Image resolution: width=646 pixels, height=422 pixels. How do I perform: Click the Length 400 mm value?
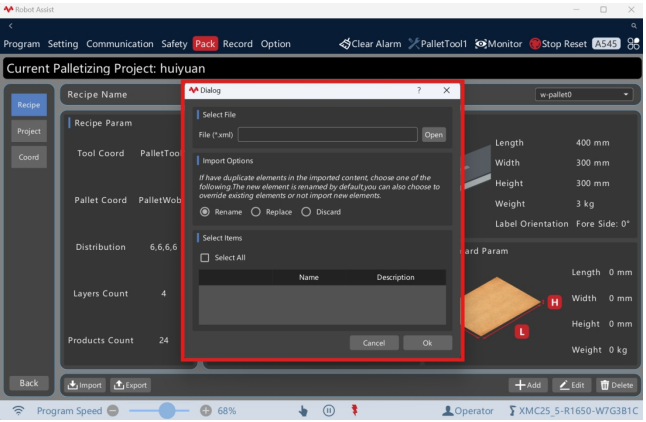[592, 143]
